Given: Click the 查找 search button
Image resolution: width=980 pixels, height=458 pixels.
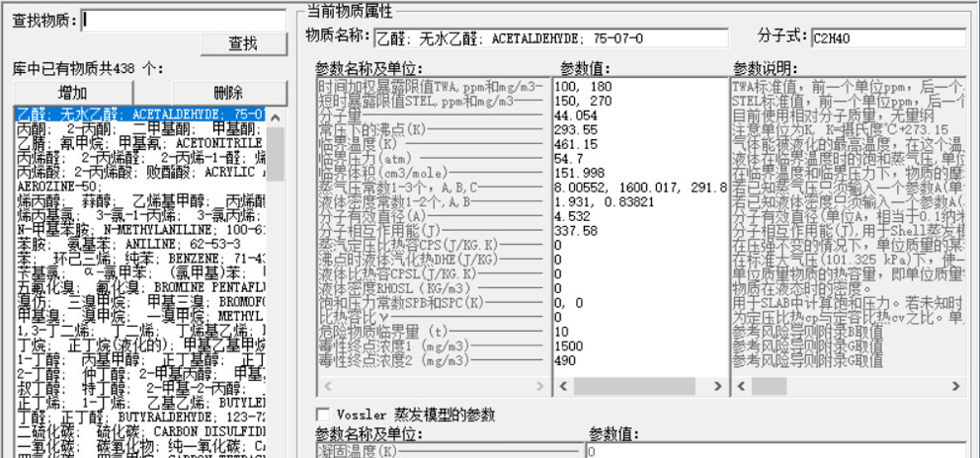Looking at the screenshot, I should [243, 43].
